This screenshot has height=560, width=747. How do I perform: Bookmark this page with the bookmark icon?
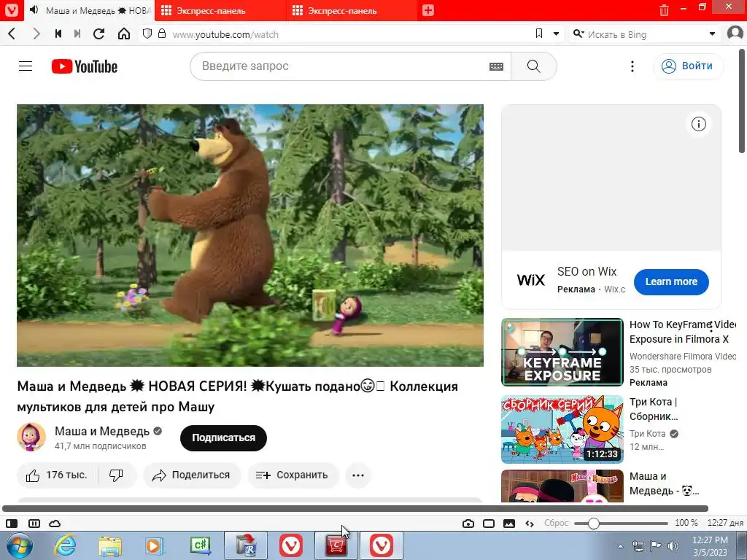click(x=539, y=34)
